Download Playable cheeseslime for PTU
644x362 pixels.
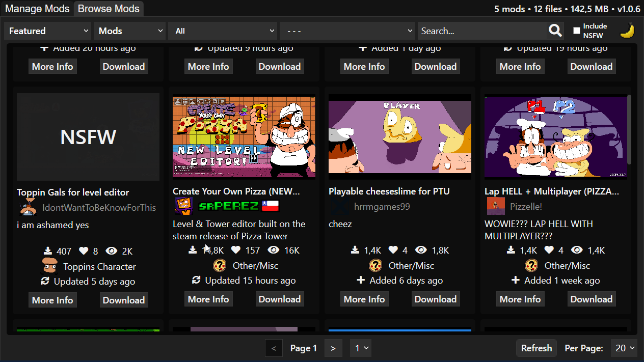[x=436, y=299]
